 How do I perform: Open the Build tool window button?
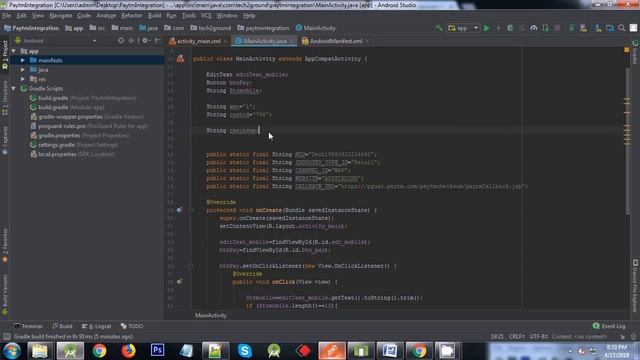pos(62,326)
